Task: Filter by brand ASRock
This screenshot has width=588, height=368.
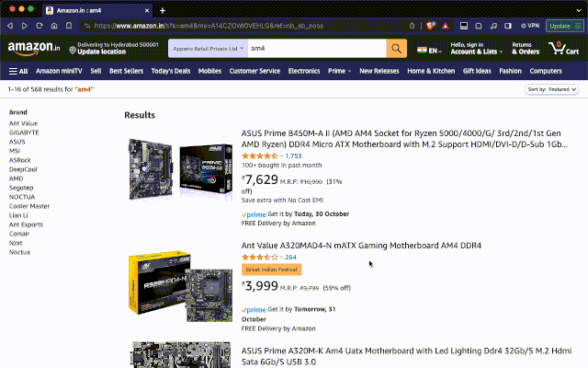Action: click(x=20, y=160)
